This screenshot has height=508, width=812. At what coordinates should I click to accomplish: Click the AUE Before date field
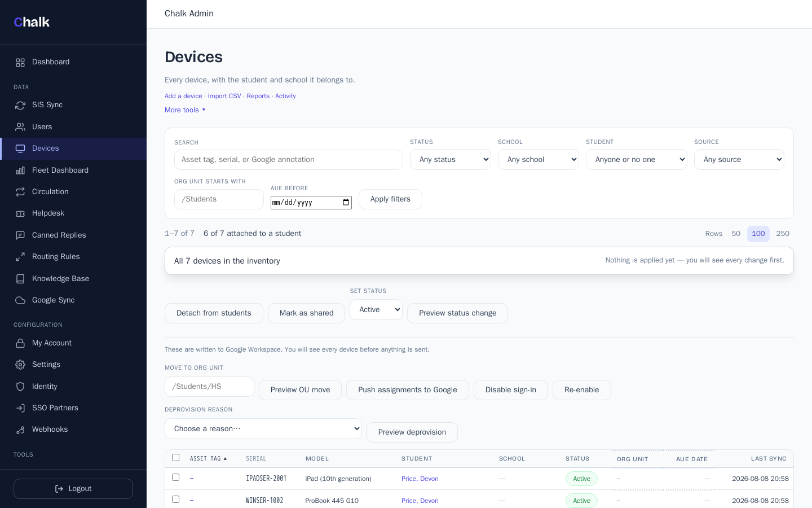click(x=311, y=203)
